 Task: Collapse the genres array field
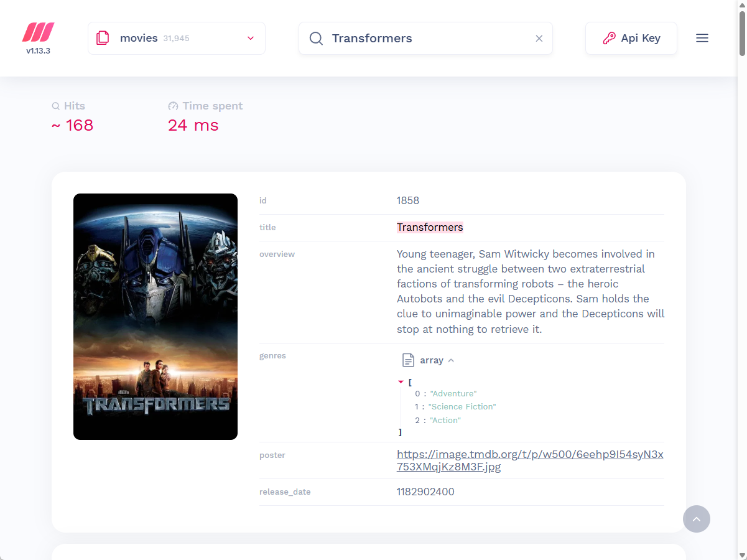point(452,360)
